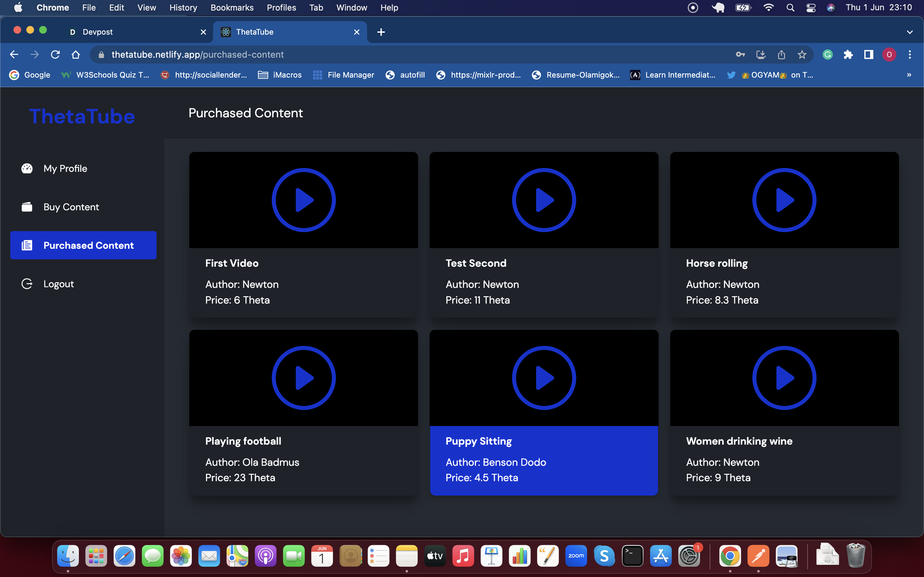Click the URL address field

(x=382, y=54)
